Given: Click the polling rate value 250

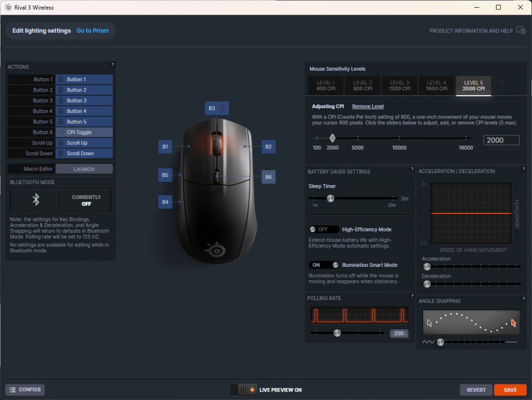Looking at the screenshot, I should tap(399, 333).
